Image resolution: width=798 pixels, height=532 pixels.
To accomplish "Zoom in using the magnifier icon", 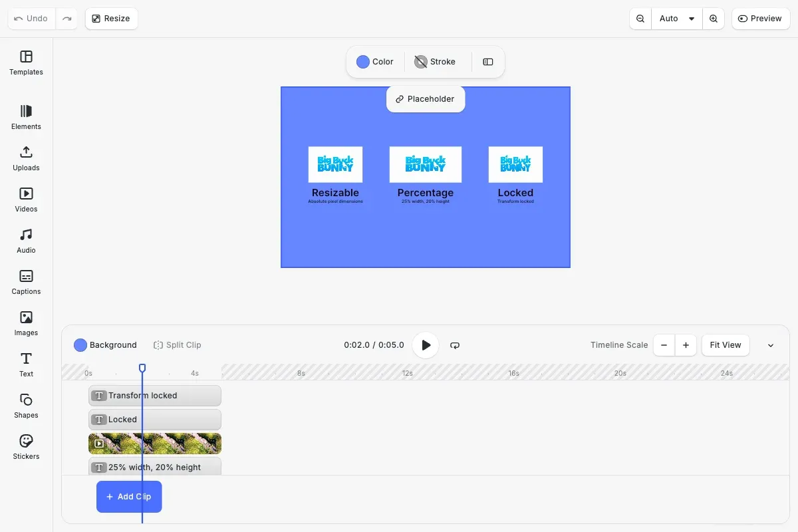I will tap(713, 18).
